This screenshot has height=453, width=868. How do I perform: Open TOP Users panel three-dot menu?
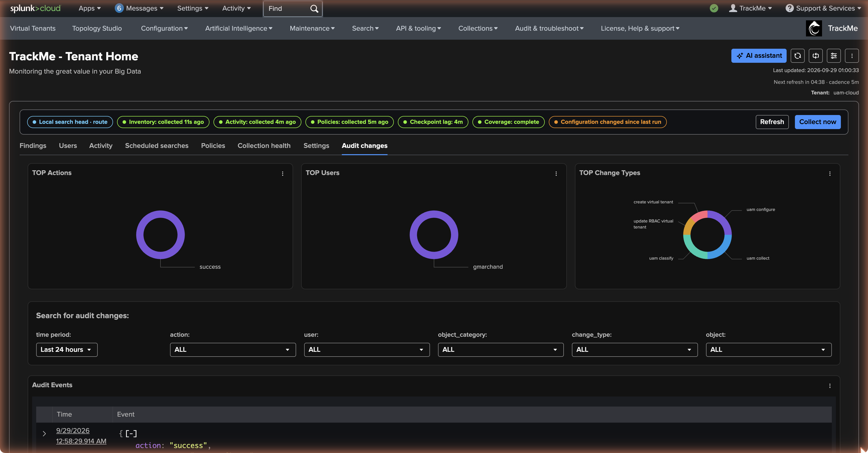(x=556, y=174)
